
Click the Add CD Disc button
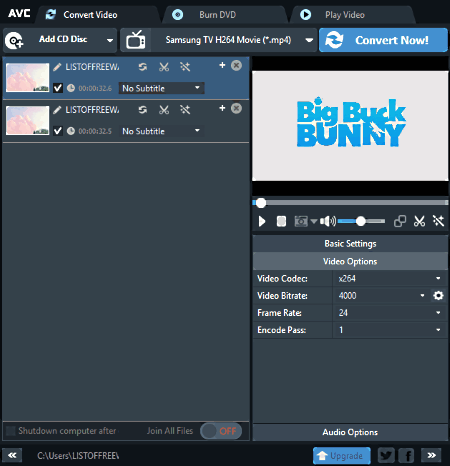pyautogui.click(x=60, y=40)
